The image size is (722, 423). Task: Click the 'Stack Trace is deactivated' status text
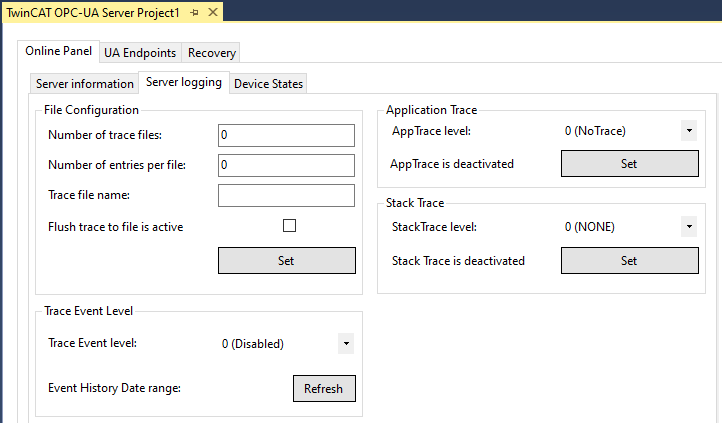click(x=458, y=261)
